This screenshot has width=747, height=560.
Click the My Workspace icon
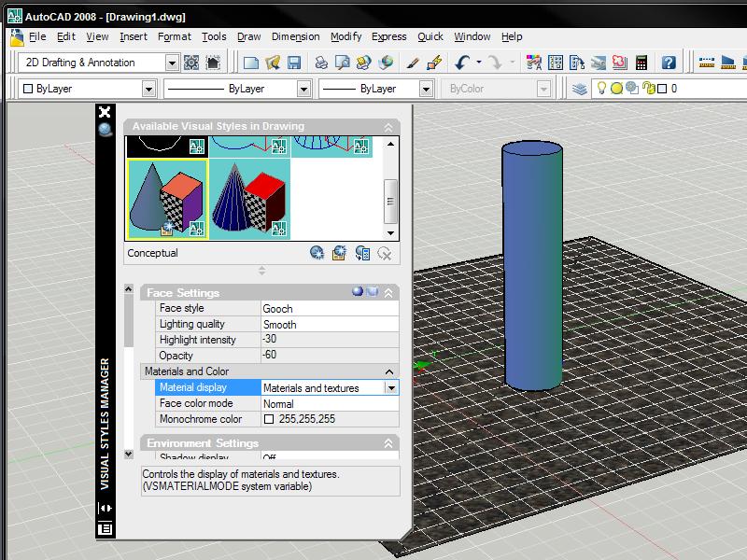coord(213,63)
